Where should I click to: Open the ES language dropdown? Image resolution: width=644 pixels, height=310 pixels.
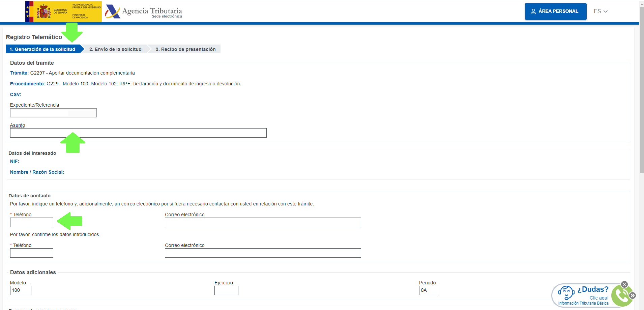(601, 11)
